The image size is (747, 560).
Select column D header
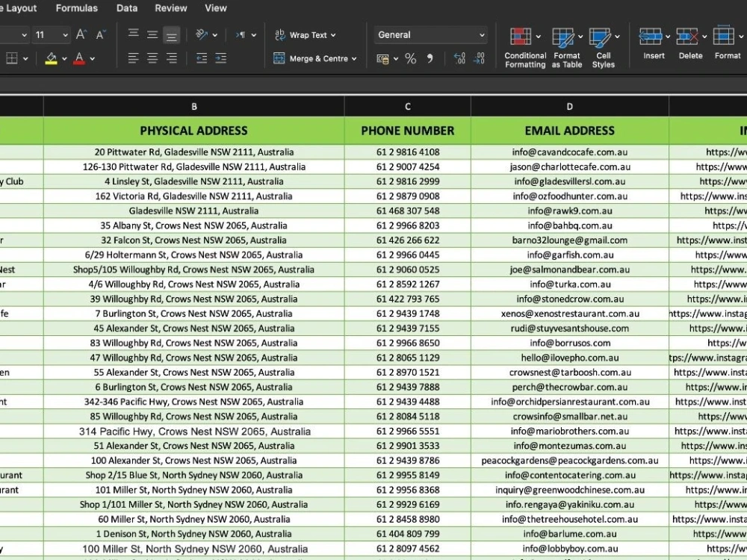tap(570, 107)
